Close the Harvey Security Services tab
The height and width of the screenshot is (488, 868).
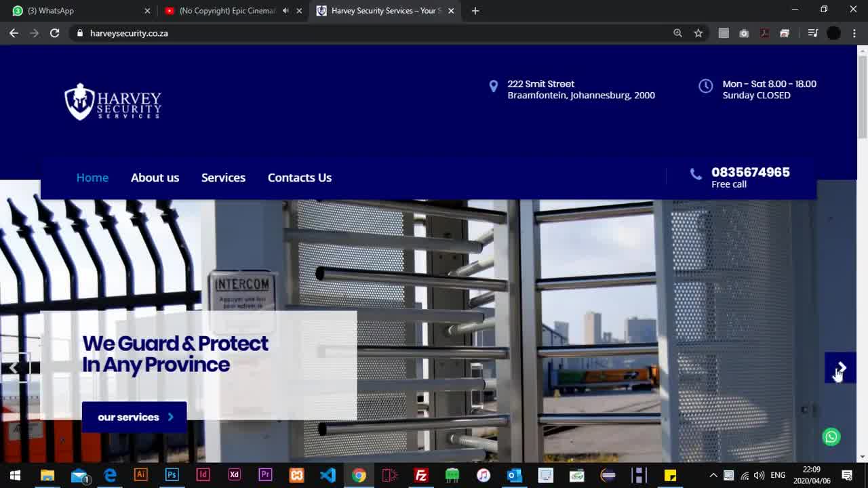[451, 11]
